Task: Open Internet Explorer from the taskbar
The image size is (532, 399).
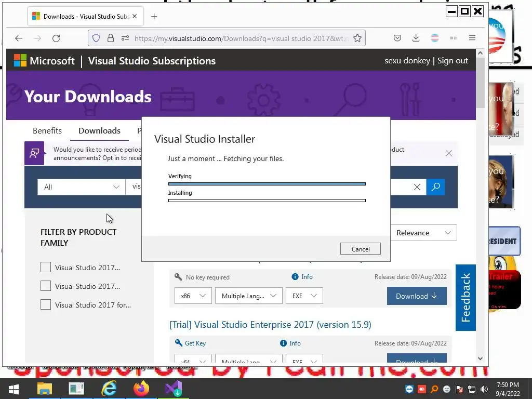Action: pyautogui.click(x=109, y=389)
